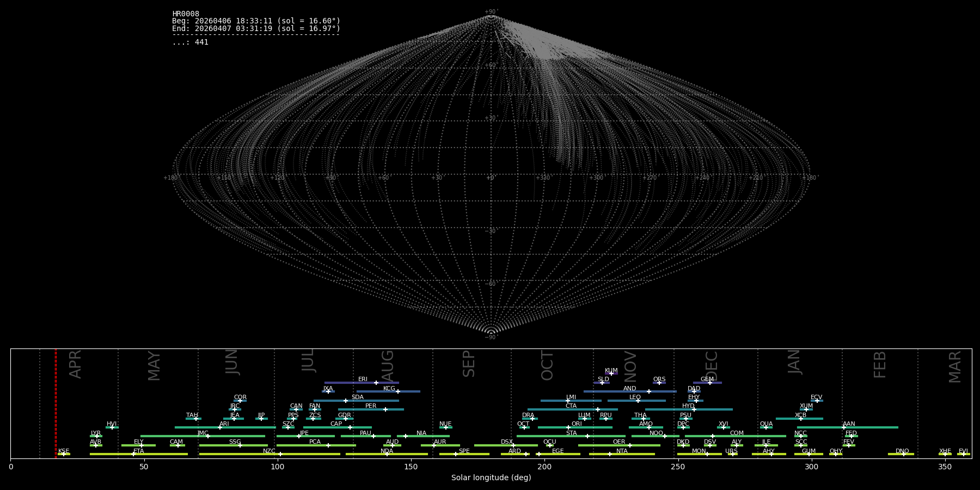This screenshot has width=980, height=490.
Task: Click the HYD shower label
Action: point(688,406)
